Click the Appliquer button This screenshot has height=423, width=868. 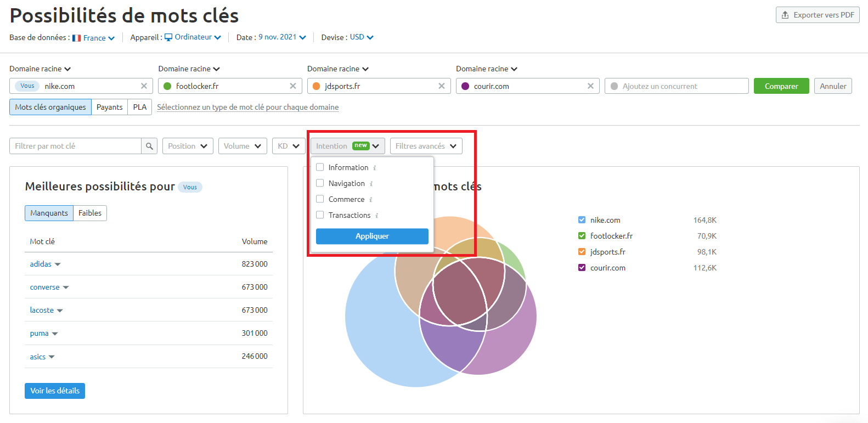click(x=372, y=236)
